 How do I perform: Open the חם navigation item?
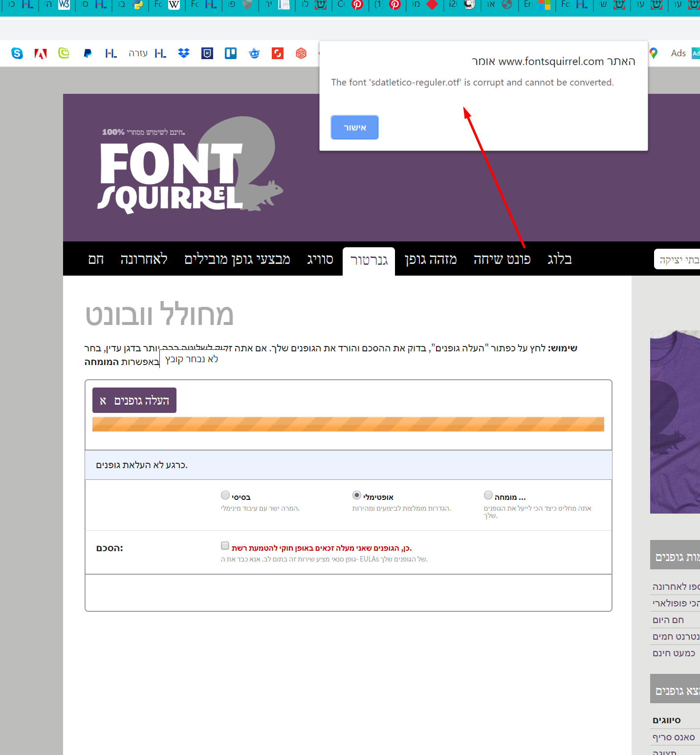pos(96,259)
